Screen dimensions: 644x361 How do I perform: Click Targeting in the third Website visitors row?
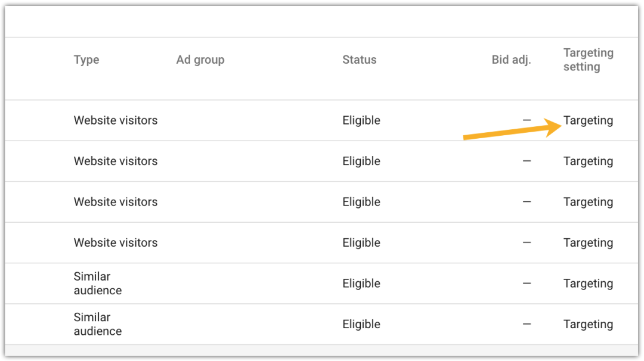[x=588, y=202]
